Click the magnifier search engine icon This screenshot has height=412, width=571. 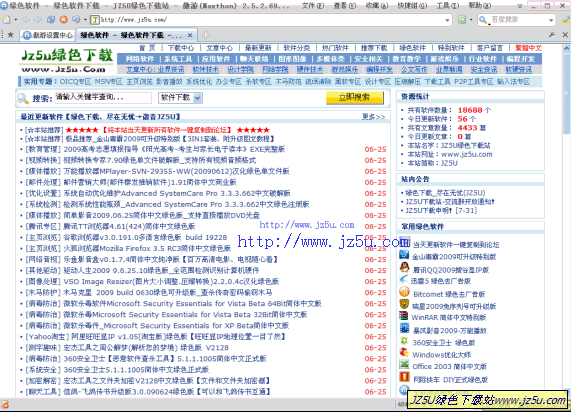483,20
